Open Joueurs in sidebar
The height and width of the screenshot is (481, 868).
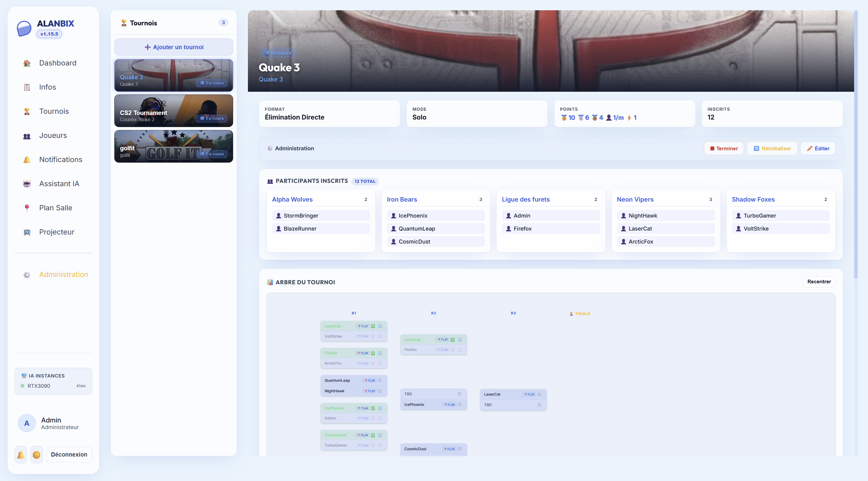tap(53, 135)
